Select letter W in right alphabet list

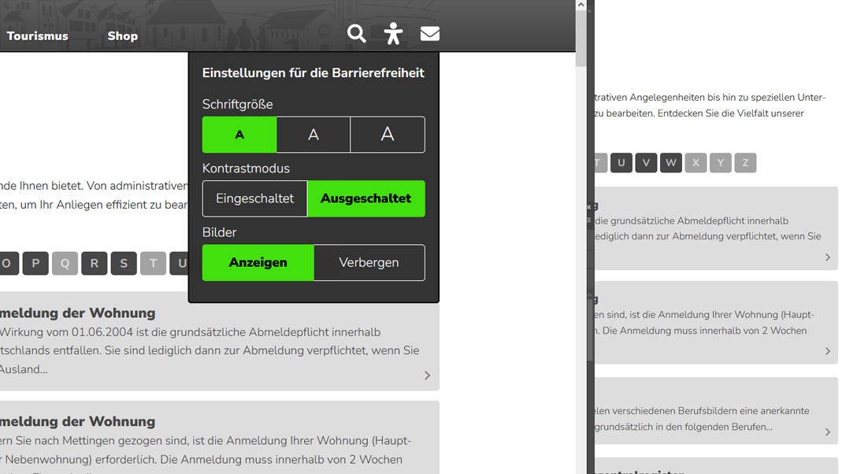[671, 163]
